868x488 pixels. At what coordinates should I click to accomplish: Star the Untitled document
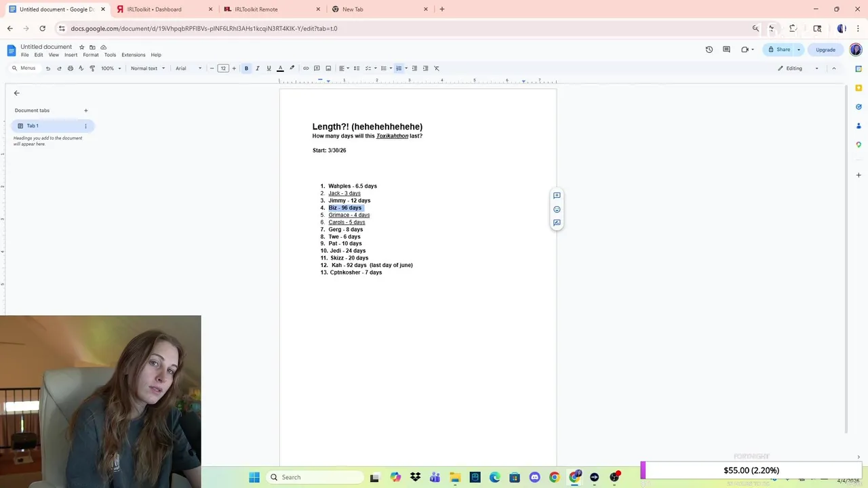(x=81, y=47)
